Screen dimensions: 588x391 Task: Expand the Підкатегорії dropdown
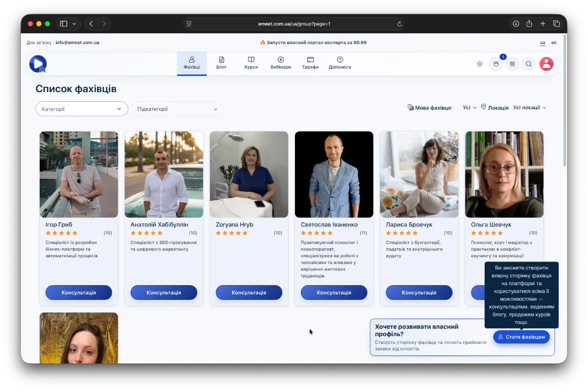coord(177,109)
